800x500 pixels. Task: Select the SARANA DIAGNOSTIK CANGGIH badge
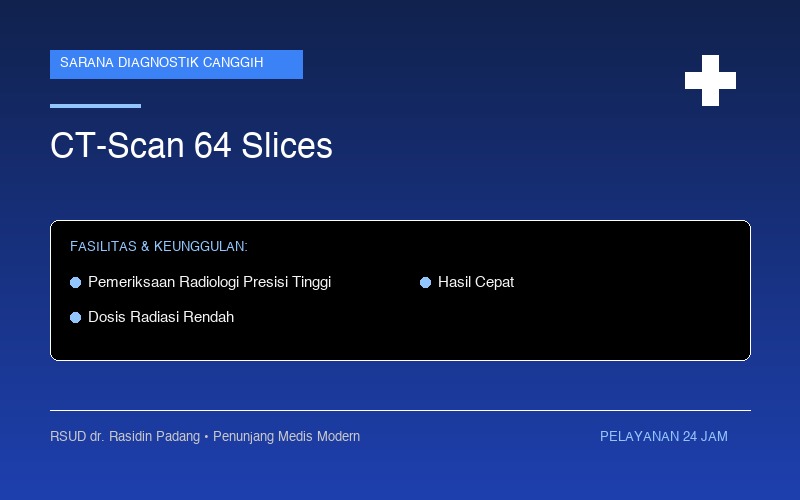177,64
